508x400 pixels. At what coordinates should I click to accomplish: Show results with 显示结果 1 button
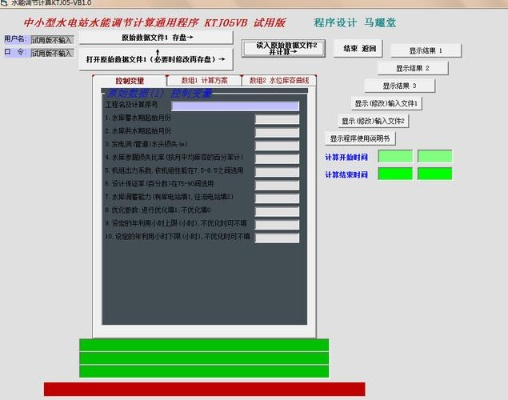pos(426,51)
